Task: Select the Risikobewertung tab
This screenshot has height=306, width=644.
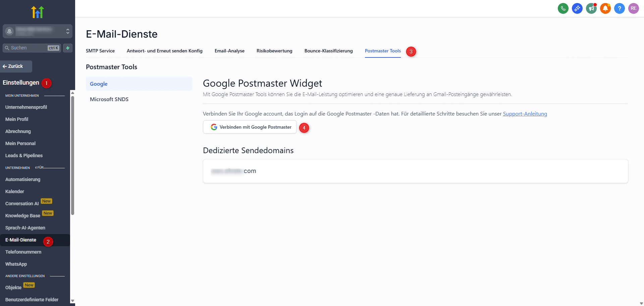Action: pos(274,51)
